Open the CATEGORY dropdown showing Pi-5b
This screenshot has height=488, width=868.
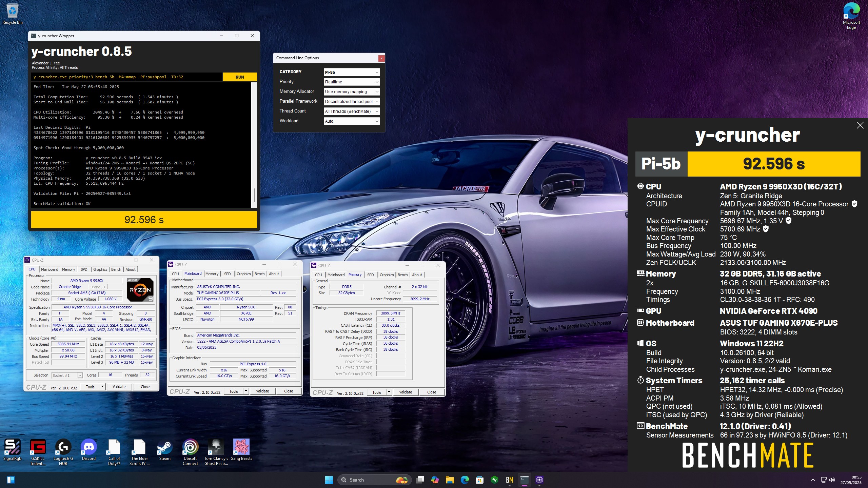click(x=352, y=72)
